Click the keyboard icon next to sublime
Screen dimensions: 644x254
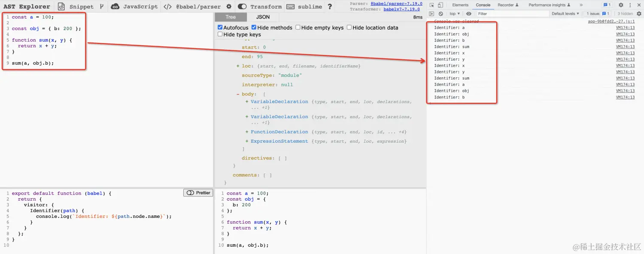click(x=290, y=6)
